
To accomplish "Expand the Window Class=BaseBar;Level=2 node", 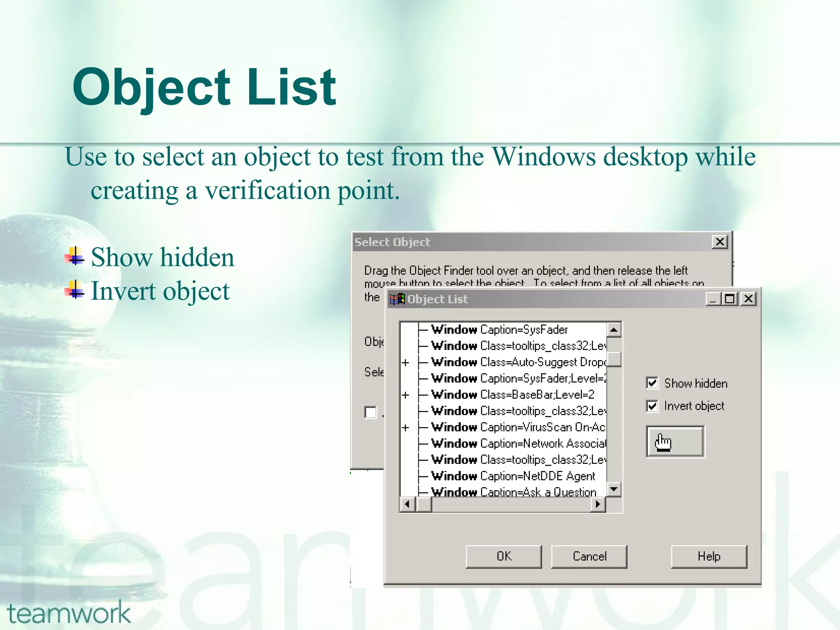I will pyautogui.click(x=406, y=395).
